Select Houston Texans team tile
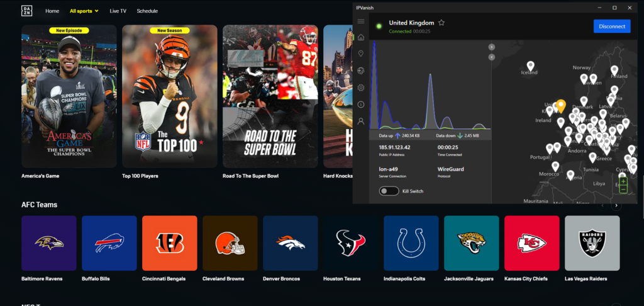Viewport: 644px width, 306px height. pos(351,243)
